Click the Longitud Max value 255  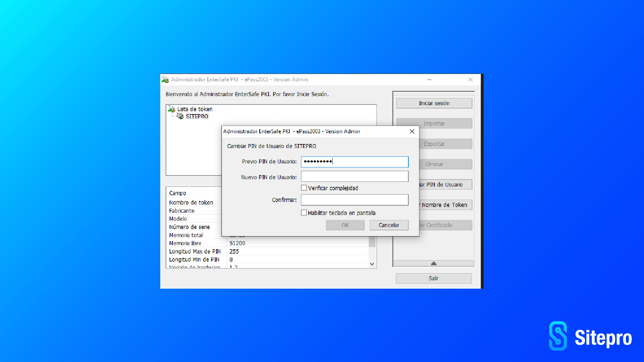pos(234,251)
